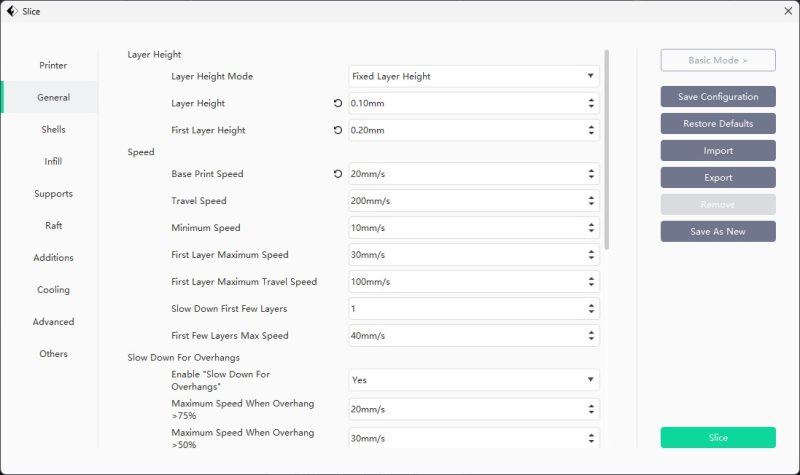The image size is (800, 475).
Task: Adjust First Layer Maximum Travel Speed stepper
Action: (591, 282)
